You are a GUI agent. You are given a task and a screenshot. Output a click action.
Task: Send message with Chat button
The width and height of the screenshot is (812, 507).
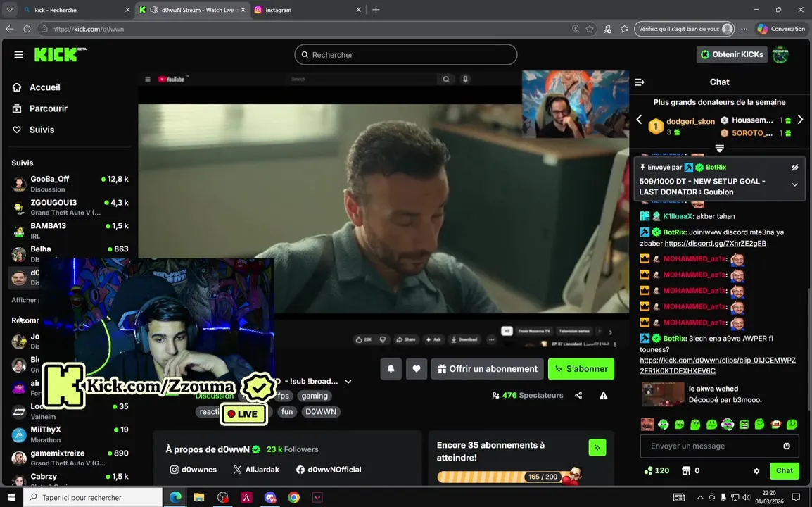point(784,470)
